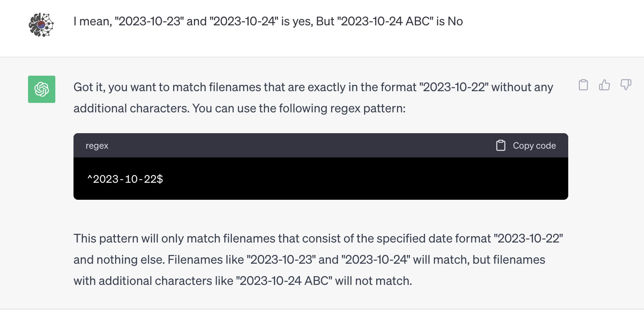Click the user's profile avatar

pyautogui.click(x=41, y=25)
